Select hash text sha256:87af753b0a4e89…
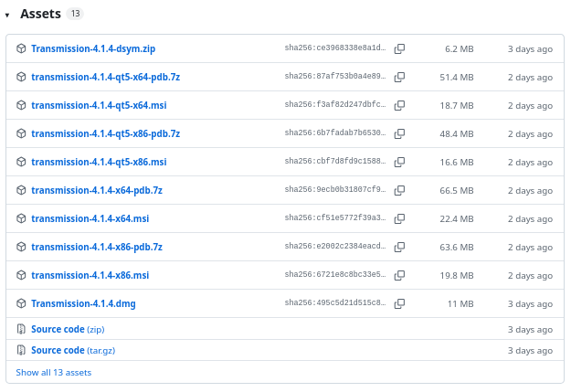The width and height of the screenshot is (571, 392). click(335, 76)
